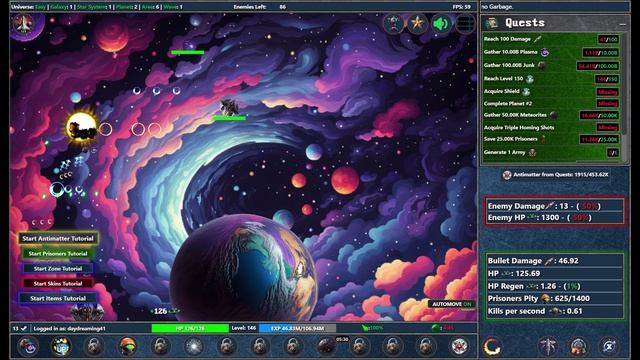Start the Items Tutorial
The image size is (640, 360).
pos(58,298)
